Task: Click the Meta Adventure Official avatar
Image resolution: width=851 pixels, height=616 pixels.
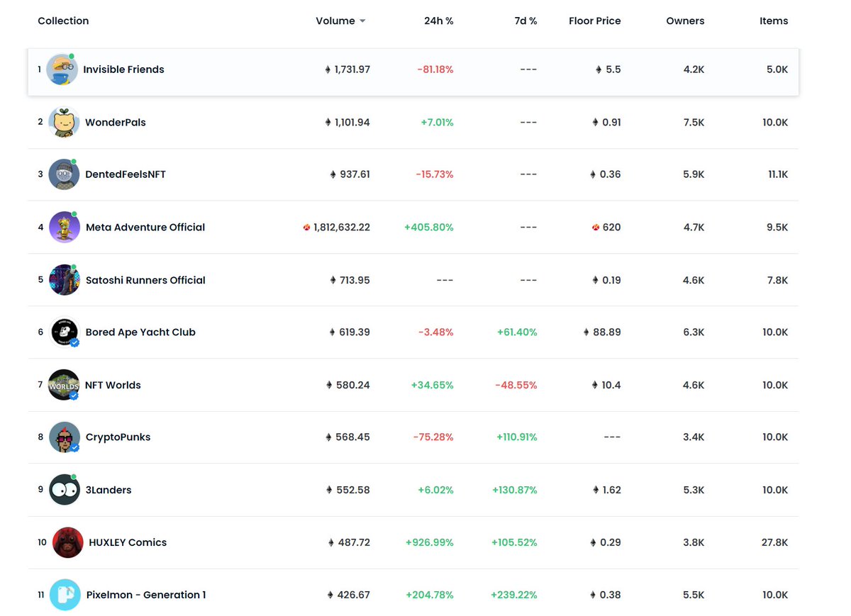Action: [x=64, y=227]
